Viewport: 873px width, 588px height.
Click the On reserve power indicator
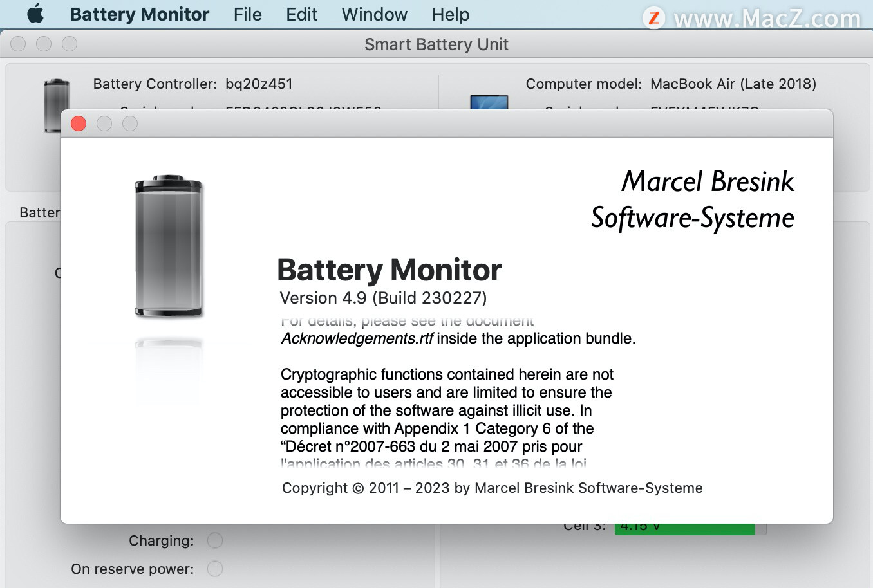pos(215,569)
